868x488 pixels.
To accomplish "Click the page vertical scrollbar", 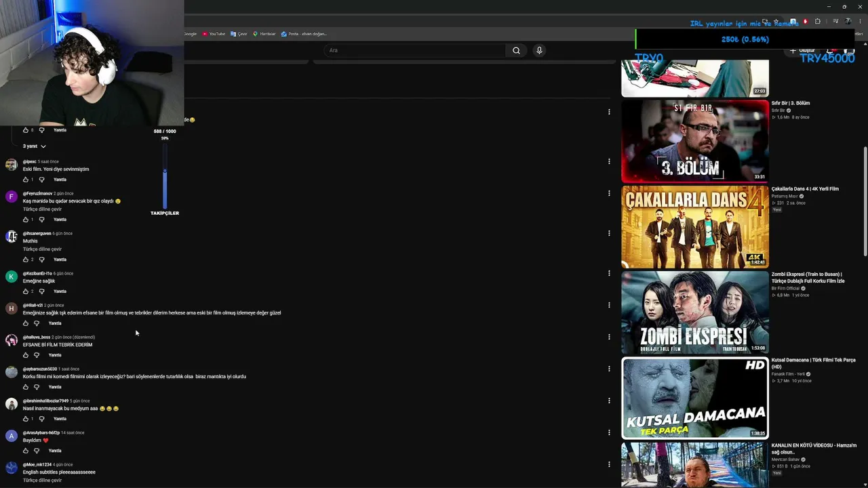I will pyautogui.click(x=865, y=201).
